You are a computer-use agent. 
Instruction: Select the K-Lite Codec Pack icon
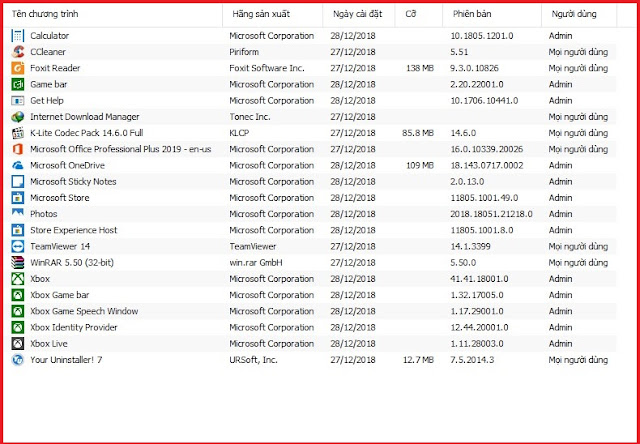click(x=18, y=133)
